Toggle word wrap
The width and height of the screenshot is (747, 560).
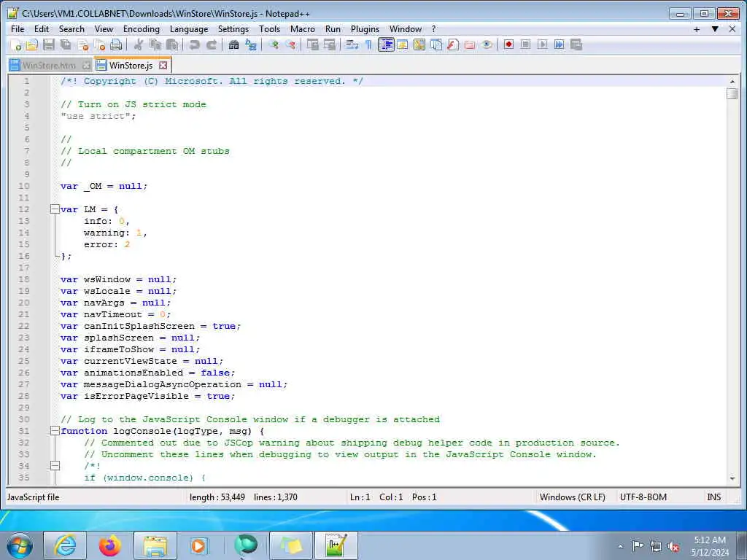point(352,44)
